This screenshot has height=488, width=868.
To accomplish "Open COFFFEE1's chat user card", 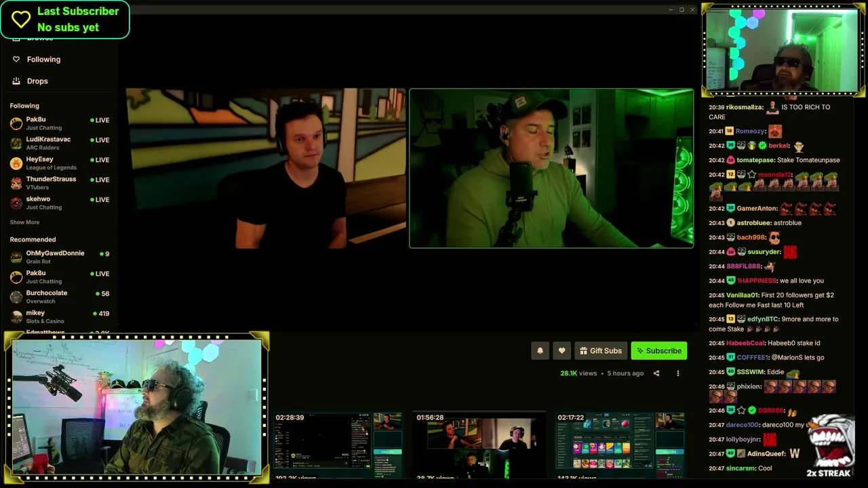I will click(x=752, y=358).
